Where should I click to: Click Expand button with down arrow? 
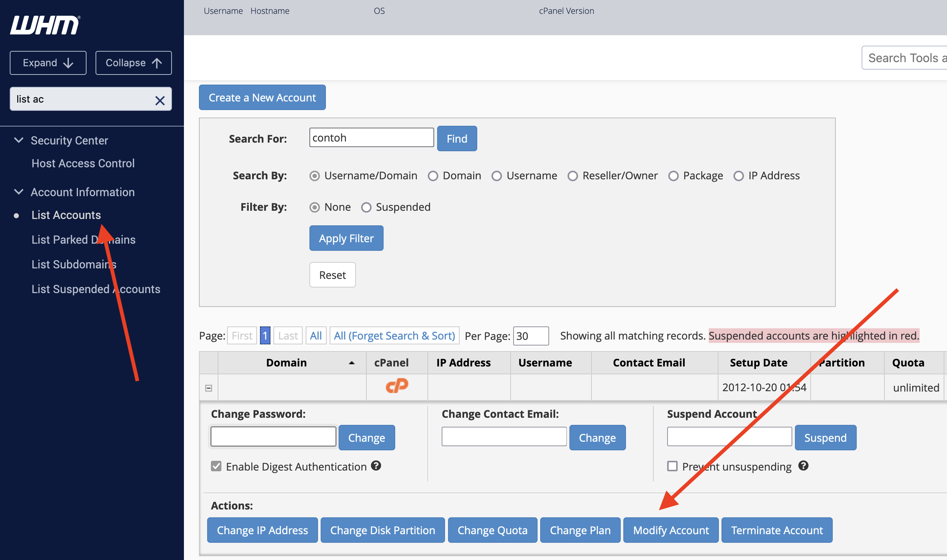point(48,63)
